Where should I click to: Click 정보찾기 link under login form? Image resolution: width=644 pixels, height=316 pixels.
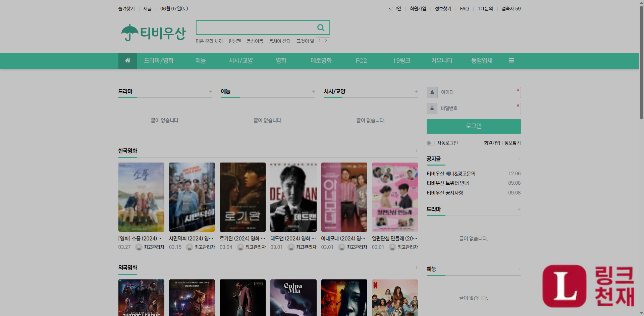click(513, 143)
